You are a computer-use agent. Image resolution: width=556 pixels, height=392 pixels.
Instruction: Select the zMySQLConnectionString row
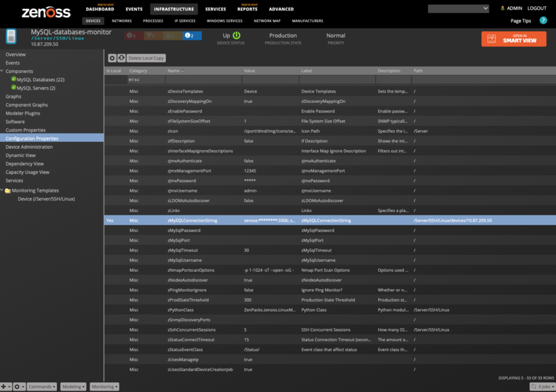(330, 220)
